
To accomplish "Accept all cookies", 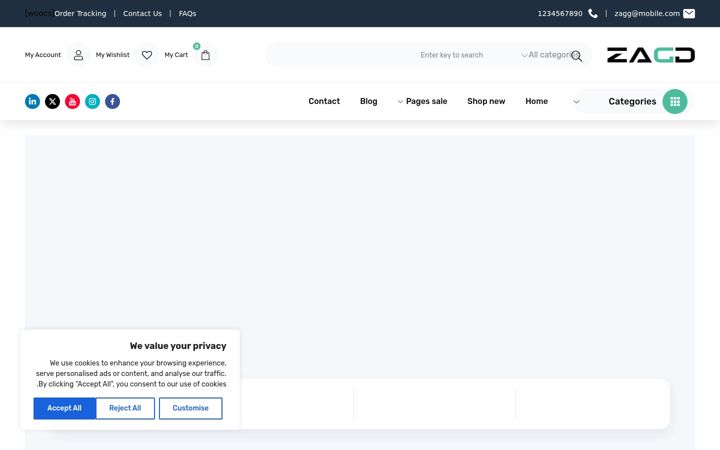I will click(64, 408).
